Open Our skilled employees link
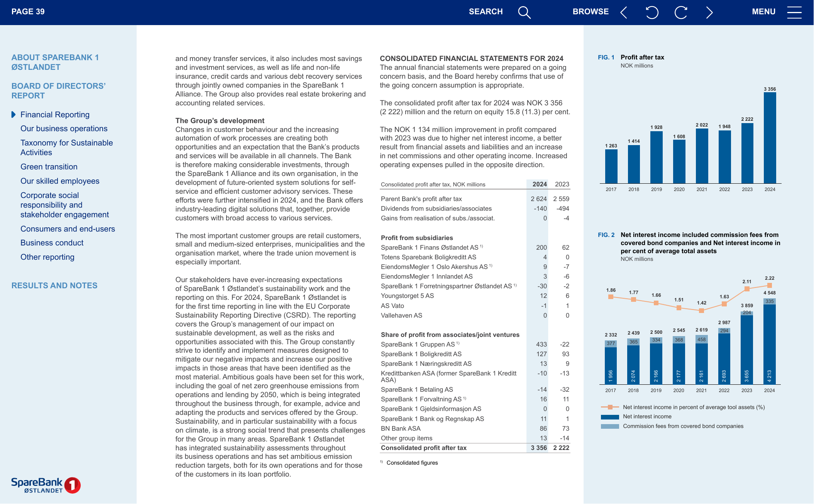This screenshot has height=504, width=814. (60, 181)
